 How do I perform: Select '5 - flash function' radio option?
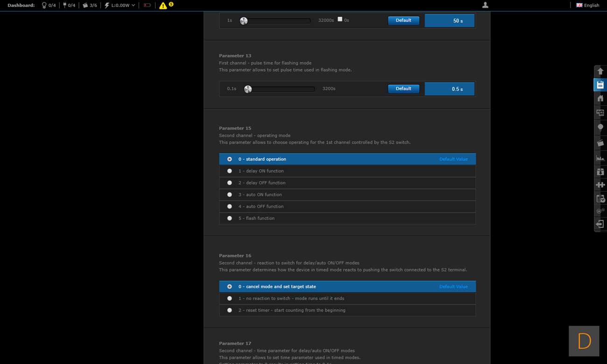pos(229,218)
